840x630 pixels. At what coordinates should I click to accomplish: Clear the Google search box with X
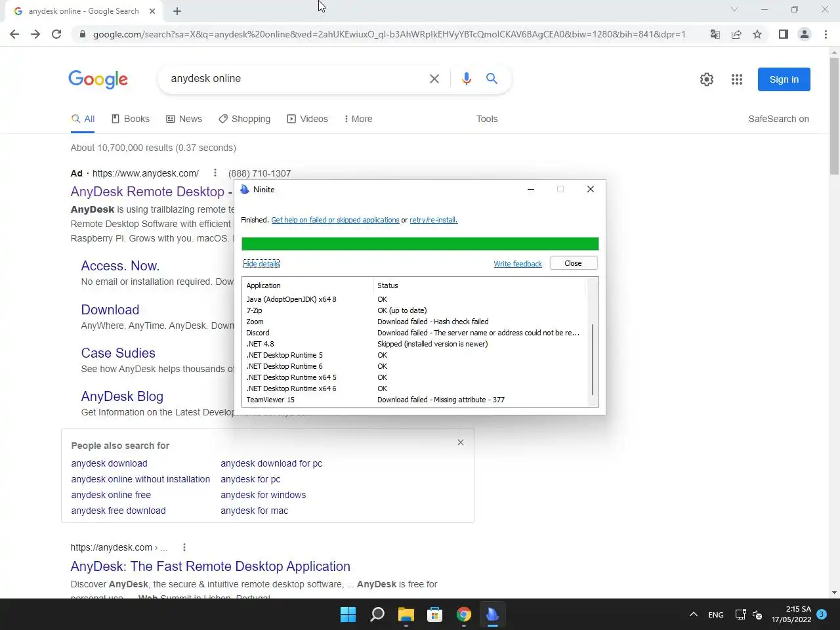click(x=434, y=79)
